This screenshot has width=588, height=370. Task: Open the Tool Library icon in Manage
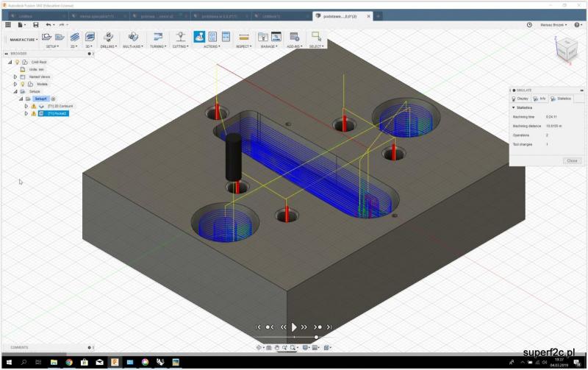262,36
